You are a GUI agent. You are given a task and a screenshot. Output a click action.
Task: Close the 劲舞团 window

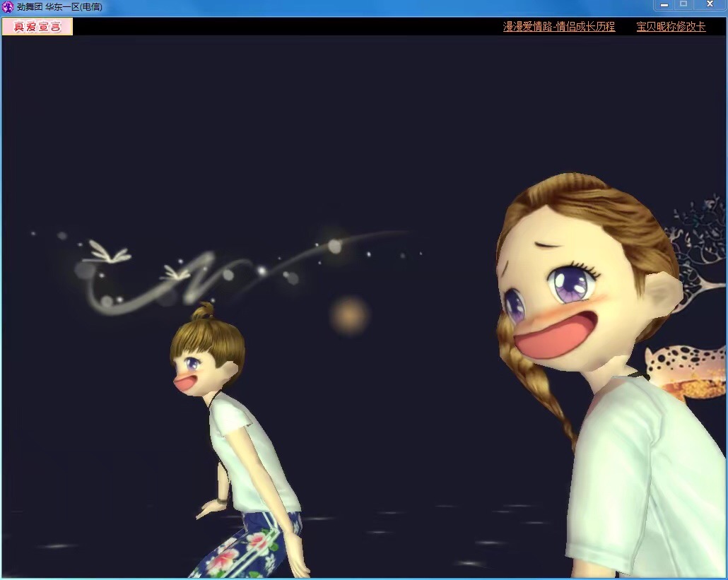(710, 5)
